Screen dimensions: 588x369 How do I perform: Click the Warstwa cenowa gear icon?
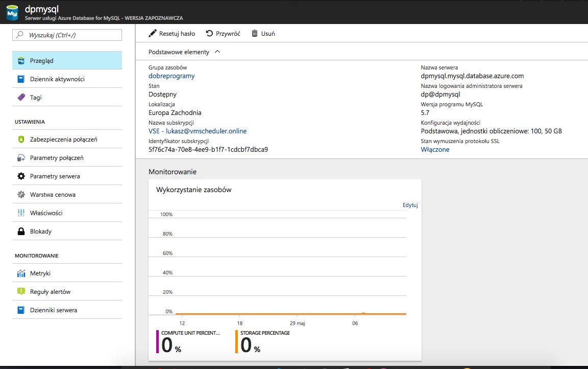click(x=21, y=195)
